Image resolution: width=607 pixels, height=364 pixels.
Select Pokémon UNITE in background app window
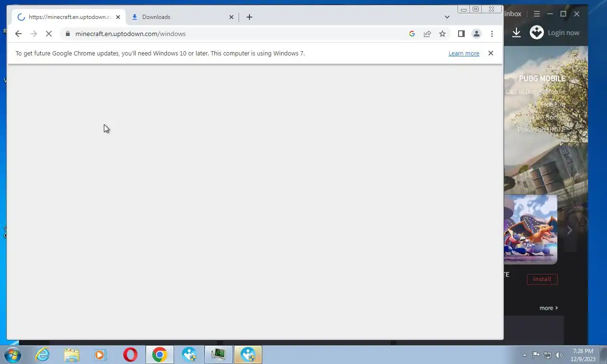tap(542, 129)
